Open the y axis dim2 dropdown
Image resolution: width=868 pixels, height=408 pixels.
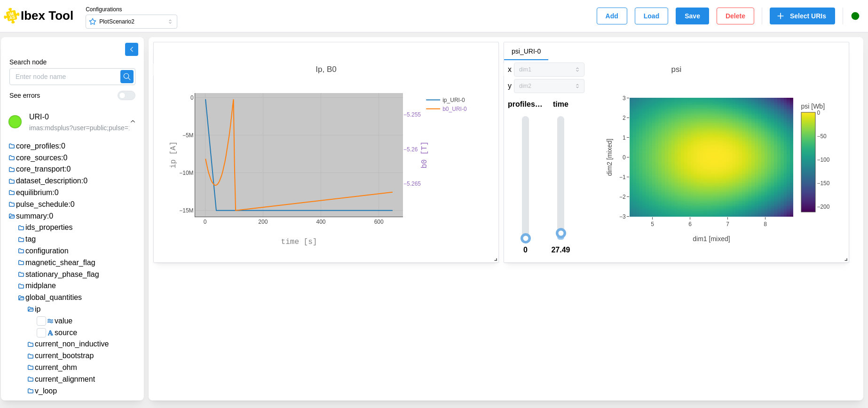click(x=549, y=86)
